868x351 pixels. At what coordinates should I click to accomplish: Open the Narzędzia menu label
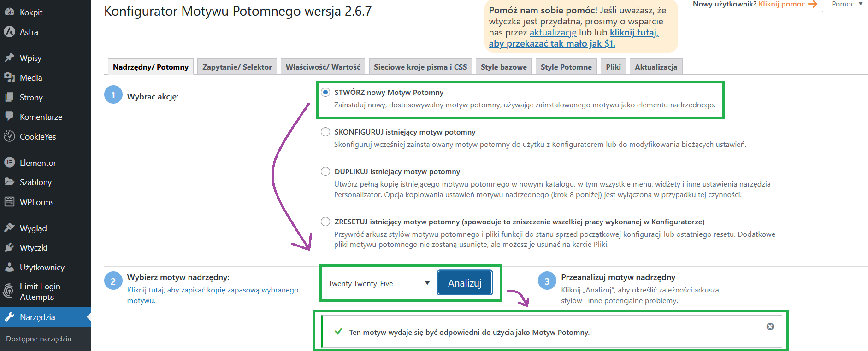[37, 317]
